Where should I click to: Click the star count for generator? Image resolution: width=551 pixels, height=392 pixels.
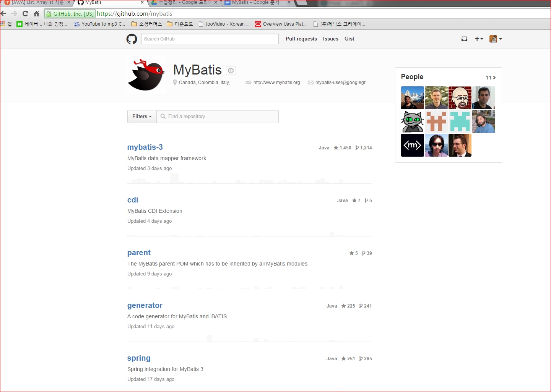click(348, 306)
